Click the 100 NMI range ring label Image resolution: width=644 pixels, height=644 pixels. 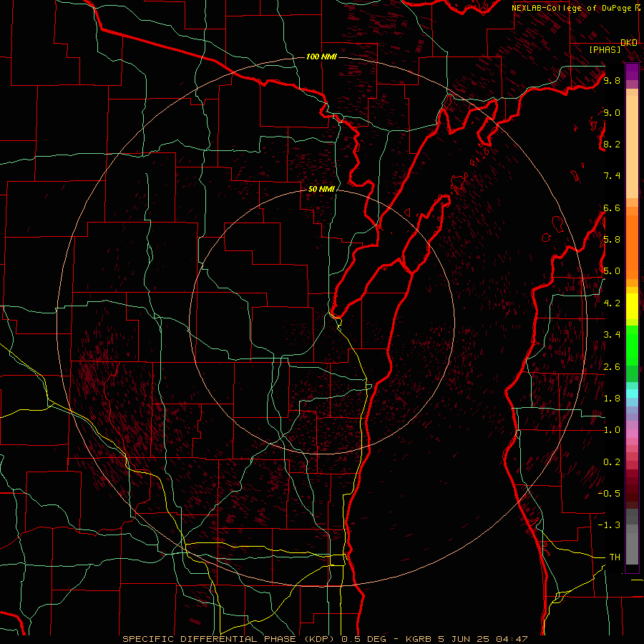pyautogui.click(x=321, y=57)
